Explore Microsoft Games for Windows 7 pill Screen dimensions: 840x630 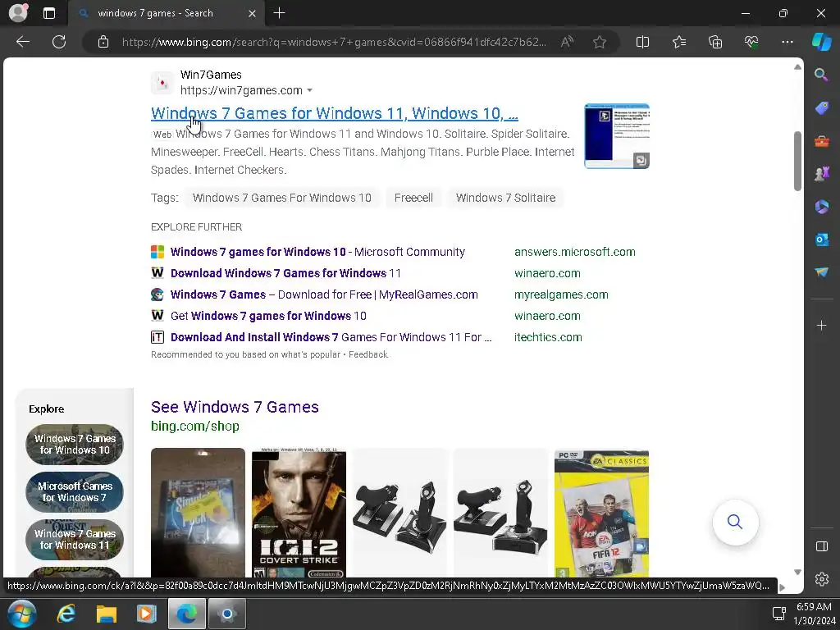[x=75, y=492]
